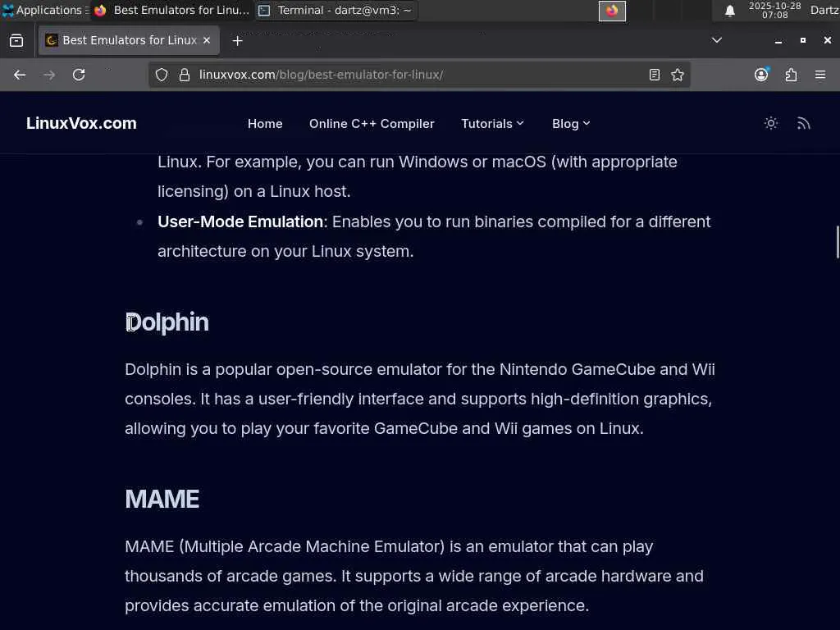Open the Online C++ Compiler link
Viewport: 840px width, 630px height.
pos(372,124)
